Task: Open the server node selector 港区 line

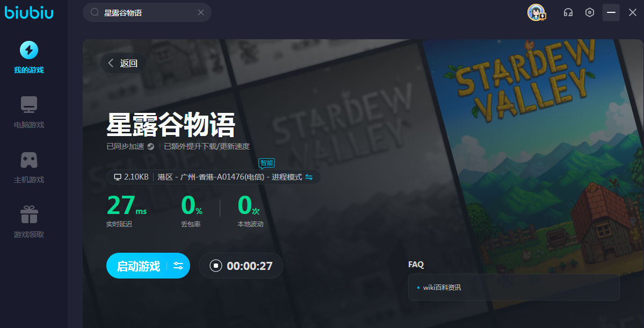Action: [x=228, y=177]
